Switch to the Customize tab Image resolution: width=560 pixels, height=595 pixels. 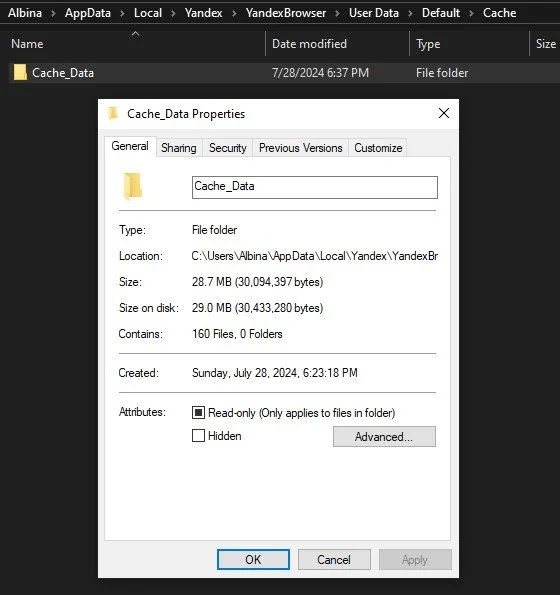tap(378, 148)
